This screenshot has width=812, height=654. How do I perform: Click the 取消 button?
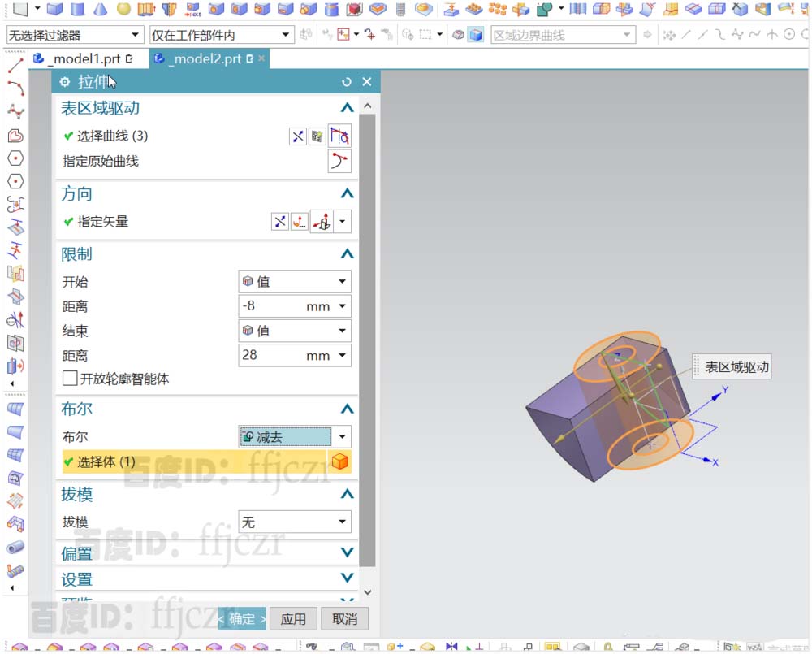344,619
